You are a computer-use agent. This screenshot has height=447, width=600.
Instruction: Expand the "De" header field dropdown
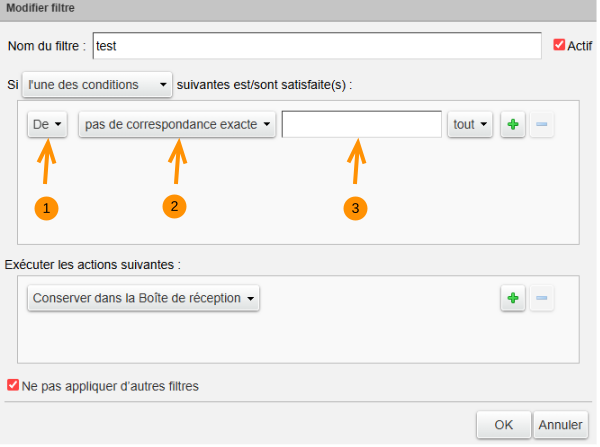[47, 125]
